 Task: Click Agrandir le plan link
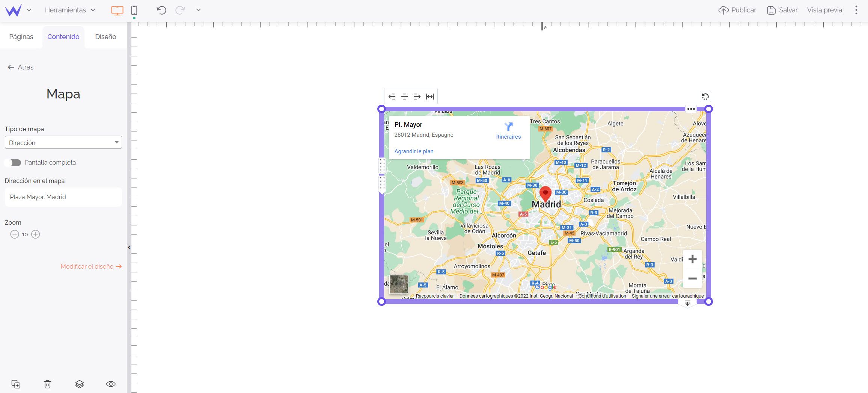pos(414,151)
